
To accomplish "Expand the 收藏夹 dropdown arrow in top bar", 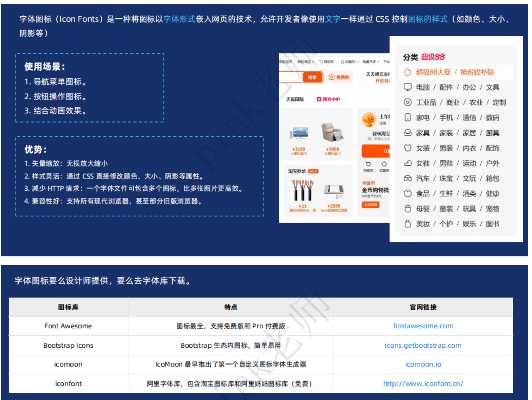I will 358,62.
